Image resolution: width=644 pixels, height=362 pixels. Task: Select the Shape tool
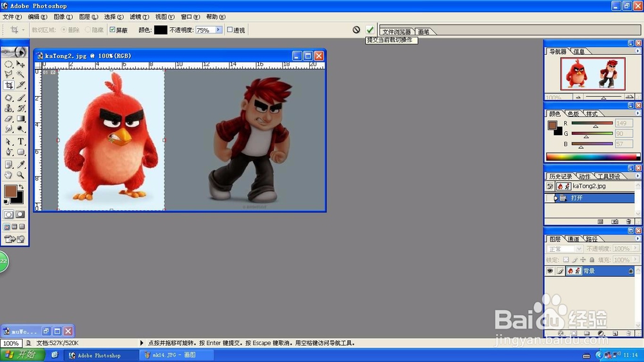[x=21, y=152]
